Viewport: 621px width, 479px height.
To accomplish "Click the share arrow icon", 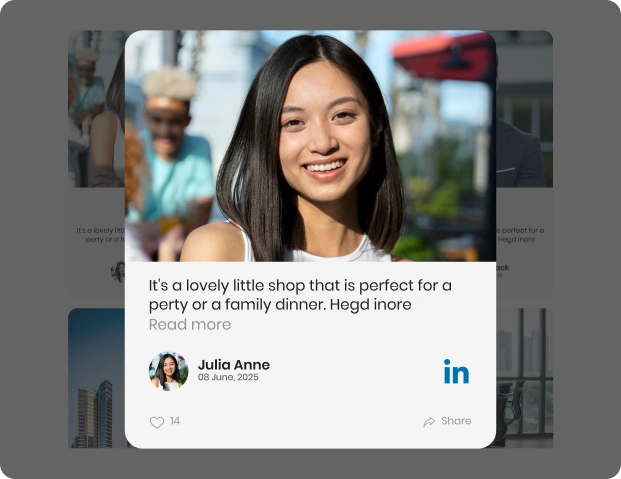I will tap(429, 422).
